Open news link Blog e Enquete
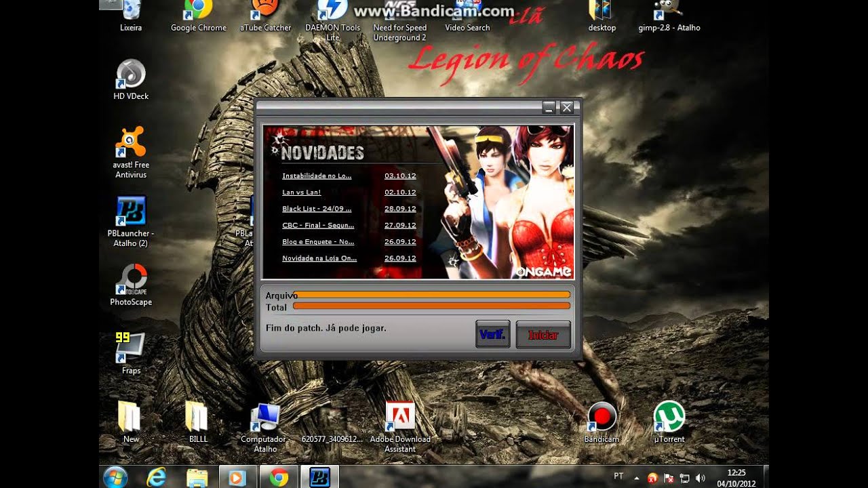This screenshot has height=488, width=868. 318,241
